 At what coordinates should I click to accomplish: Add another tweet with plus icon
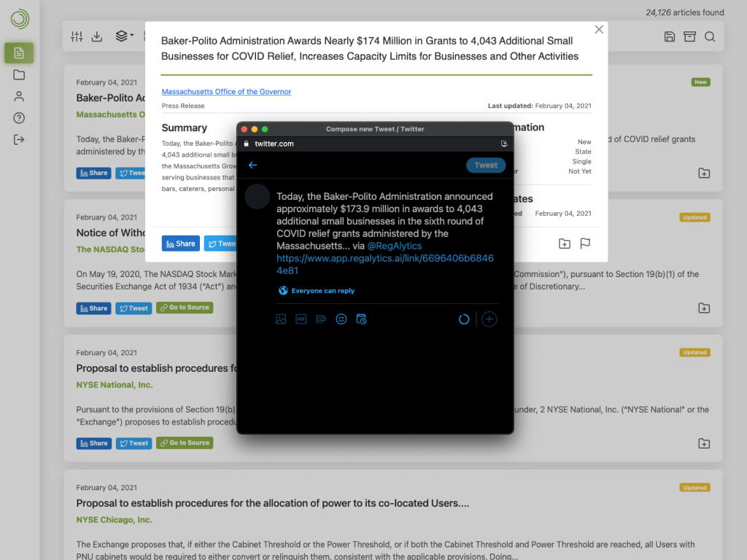[x=489, y=319]
